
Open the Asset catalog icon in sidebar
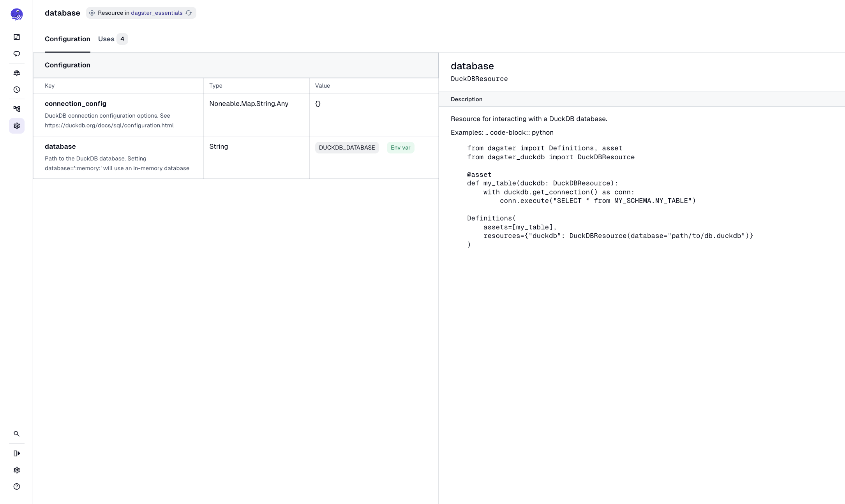click(17, 36)
